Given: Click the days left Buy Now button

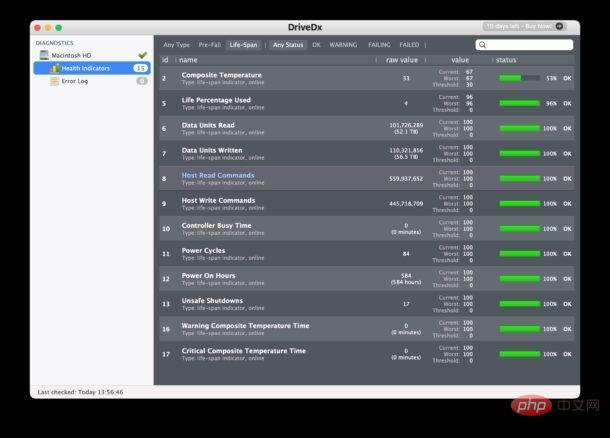Looking at the screenshot, I should pyautogui.click(x=524, y=26).
